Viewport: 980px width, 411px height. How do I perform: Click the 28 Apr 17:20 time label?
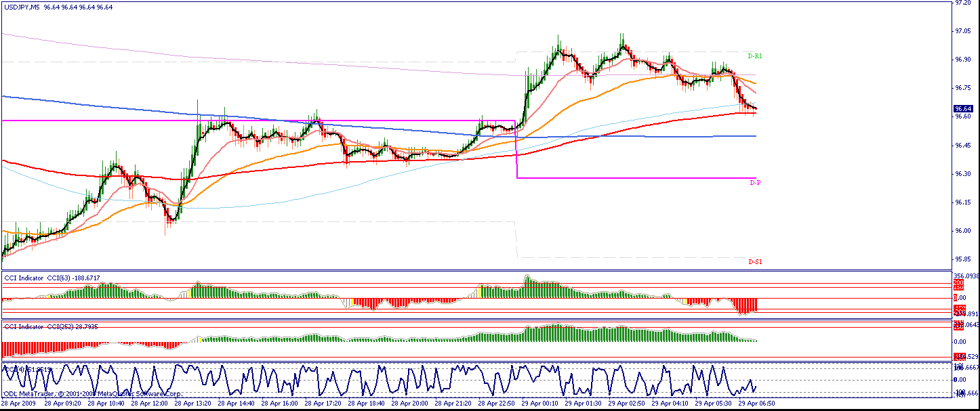click(x=323, y=404)
